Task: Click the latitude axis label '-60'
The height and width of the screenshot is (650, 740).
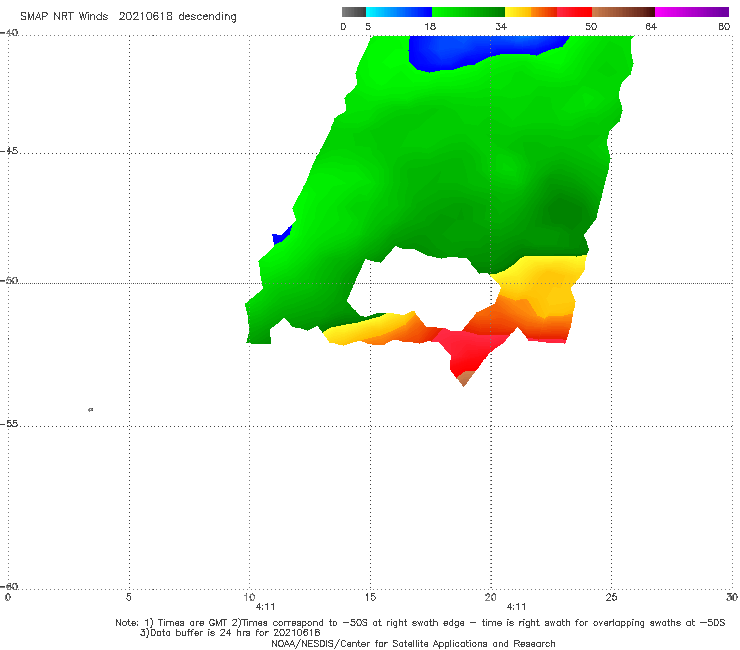Action: 9,586
